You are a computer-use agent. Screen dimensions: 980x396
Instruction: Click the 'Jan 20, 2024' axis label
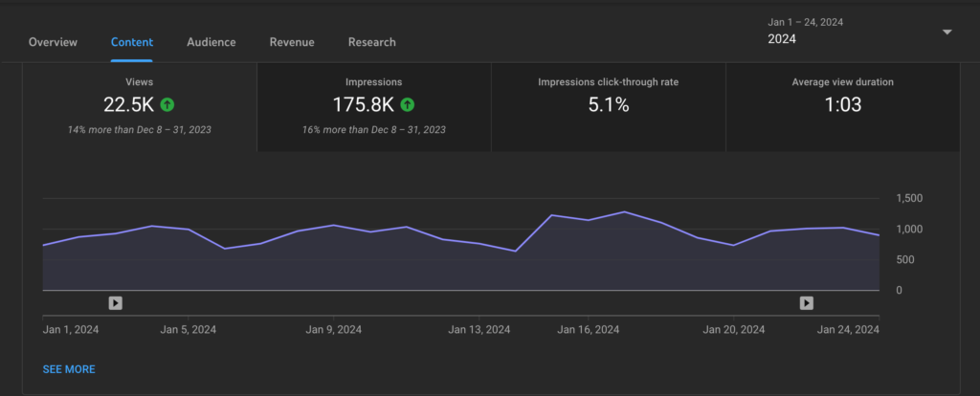pyautogui.click(x=734, y=329)
